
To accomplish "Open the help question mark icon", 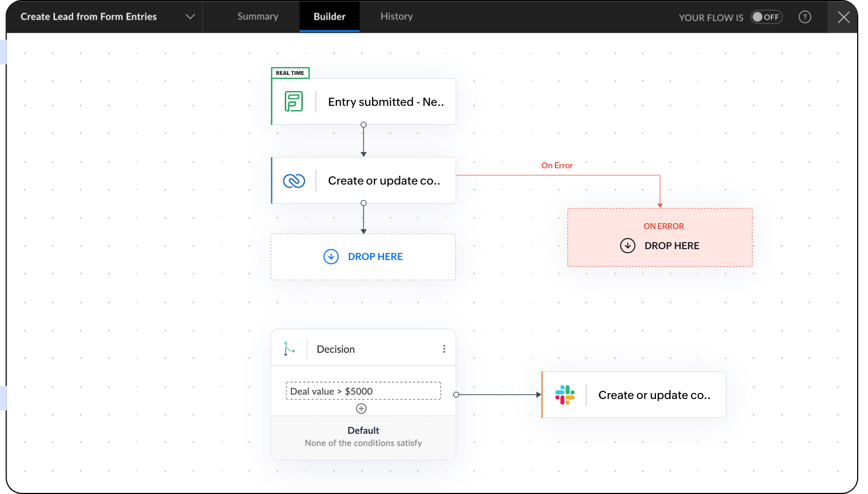I will [805, 17].
